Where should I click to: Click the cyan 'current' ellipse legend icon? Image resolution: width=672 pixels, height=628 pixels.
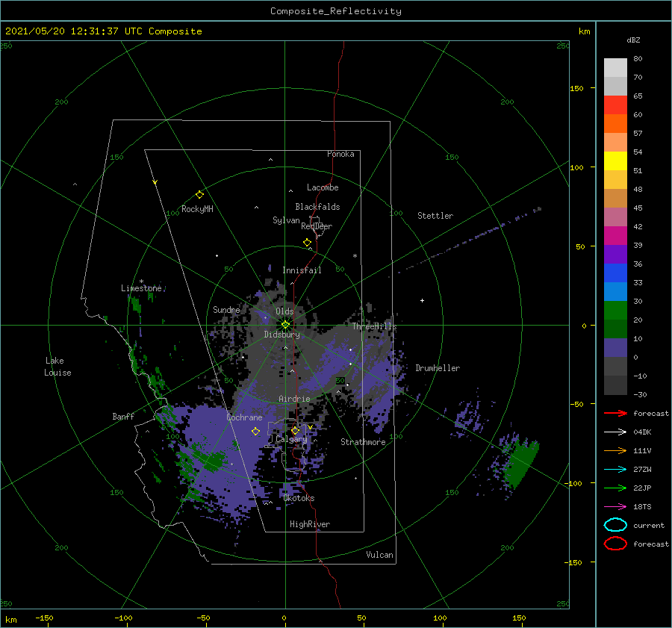[615, 525]
